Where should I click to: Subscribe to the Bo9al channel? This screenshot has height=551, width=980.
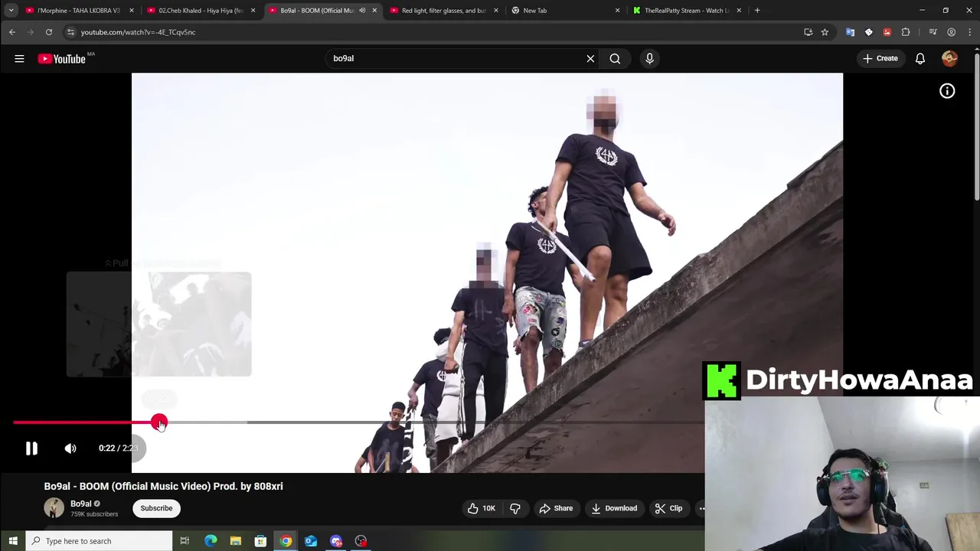coord(156,508)
